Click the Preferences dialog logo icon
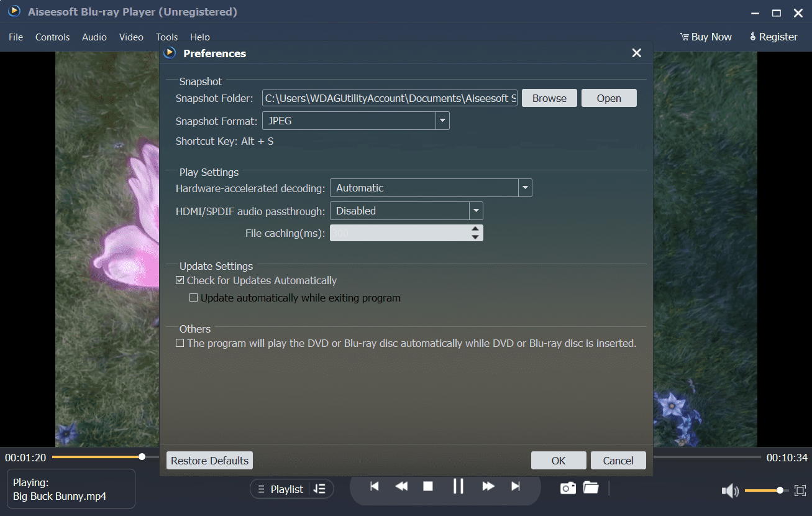Screen dimensions: 812x516 pyautogui.click(x=170, y=53)
